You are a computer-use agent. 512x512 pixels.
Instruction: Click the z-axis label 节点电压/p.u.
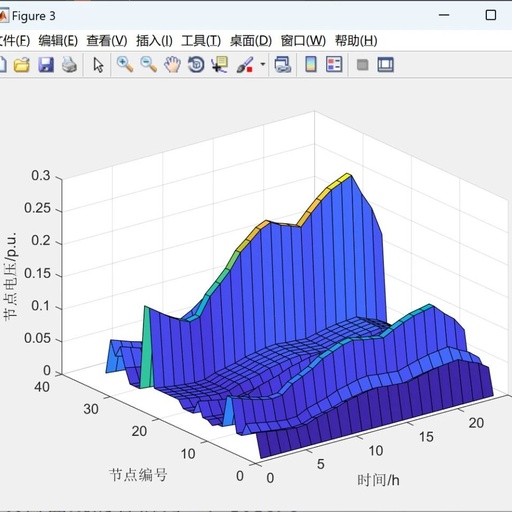click(x=10, y=277)
